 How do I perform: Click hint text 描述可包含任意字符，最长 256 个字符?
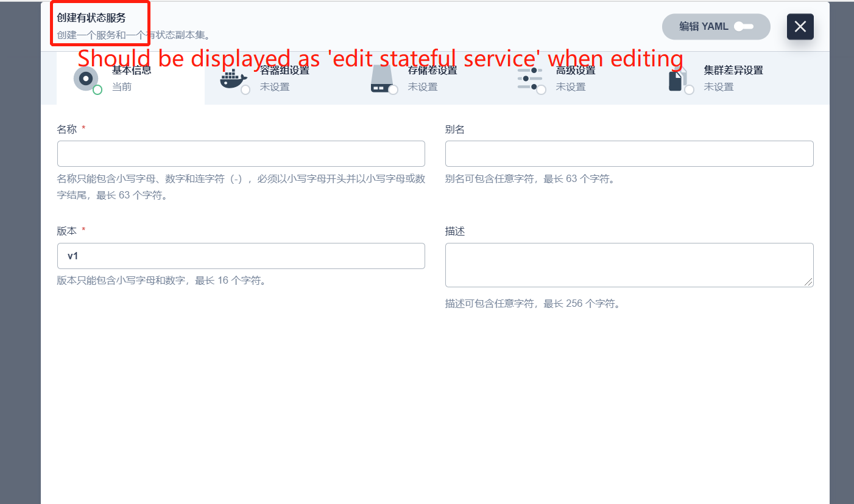[x=533, y=304]
